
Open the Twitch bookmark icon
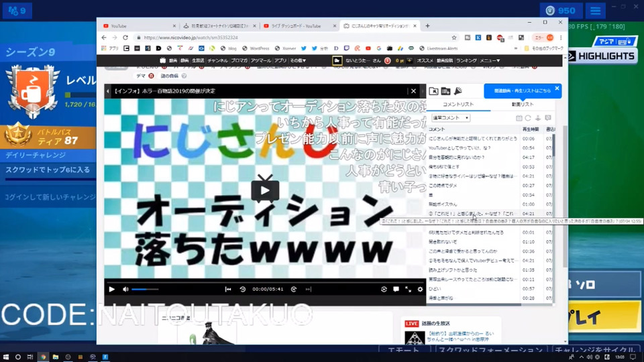tap(347, 48)
